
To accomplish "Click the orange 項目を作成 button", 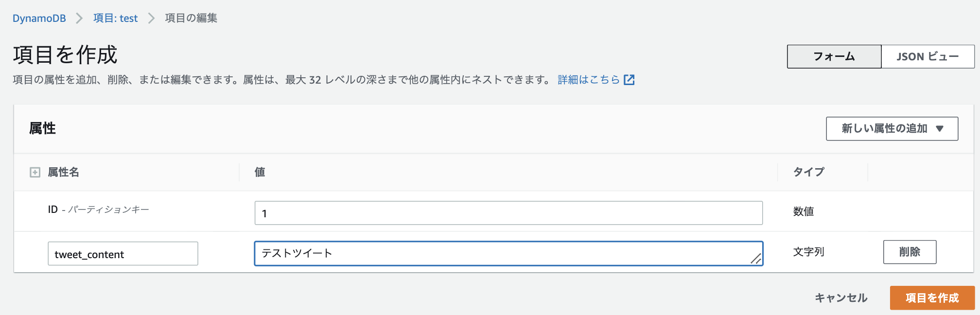I will [932, 298].
